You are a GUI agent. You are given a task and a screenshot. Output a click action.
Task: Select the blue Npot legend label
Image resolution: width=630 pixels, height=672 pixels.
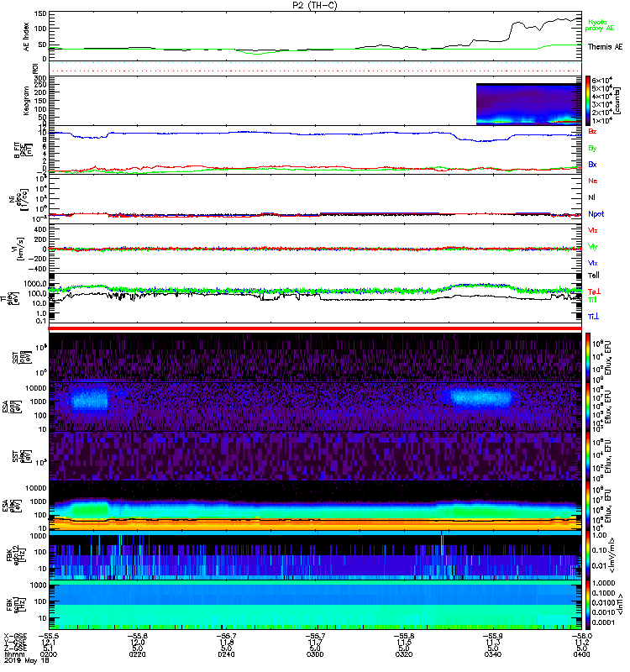(x=596, y=214)
